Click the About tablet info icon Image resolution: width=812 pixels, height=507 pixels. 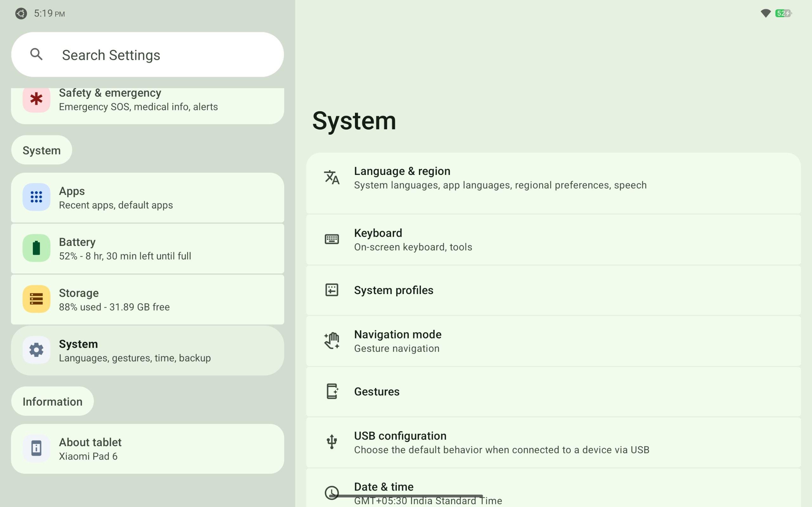pyautogui.click(x=36, y=448)
